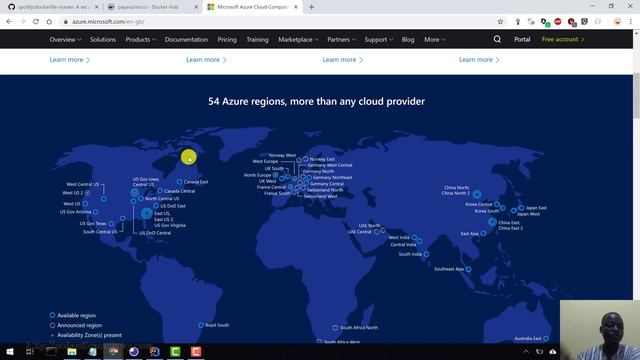This screenshot has width=640, height=360.
Task: Expand the Overview dropdown menu
Action: pyautogui.click(x=65, y=39)
